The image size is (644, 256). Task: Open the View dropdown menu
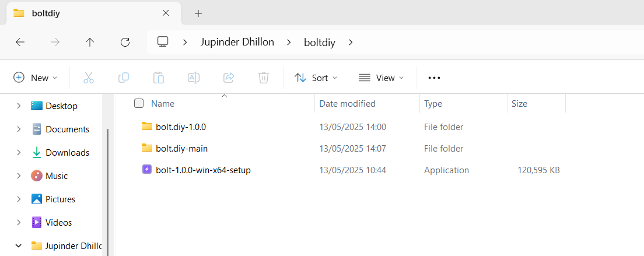tap(381, 78)
